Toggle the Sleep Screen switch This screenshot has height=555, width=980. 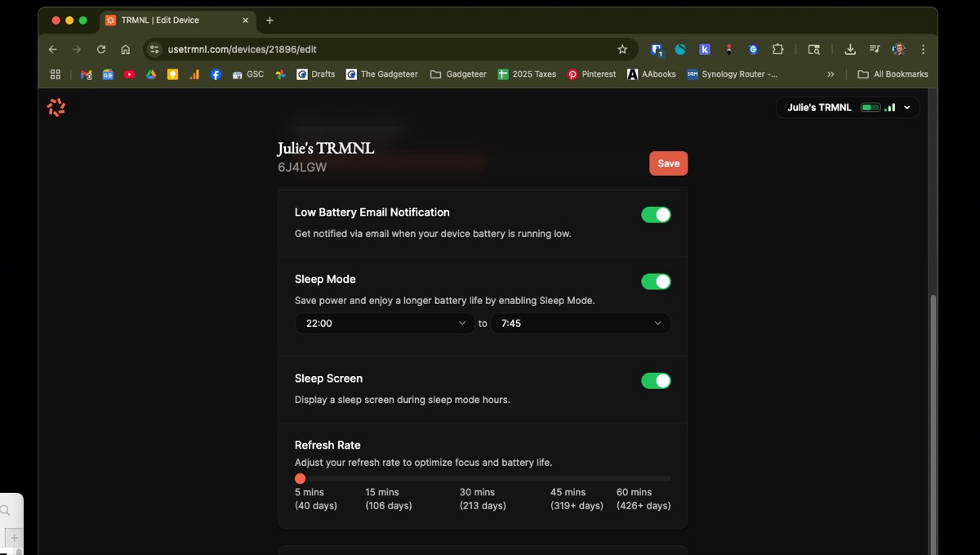pos(656,381)
